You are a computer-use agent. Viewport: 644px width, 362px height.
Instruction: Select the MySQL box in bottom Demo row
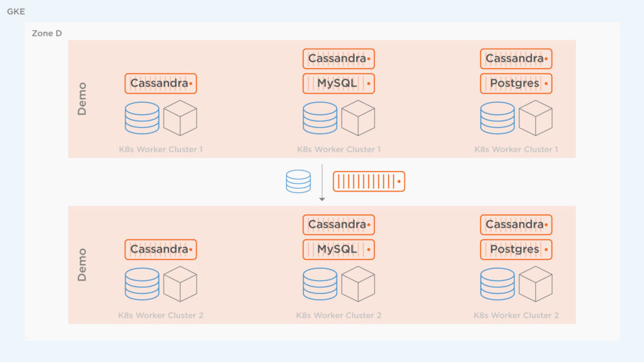coord(338,250)
